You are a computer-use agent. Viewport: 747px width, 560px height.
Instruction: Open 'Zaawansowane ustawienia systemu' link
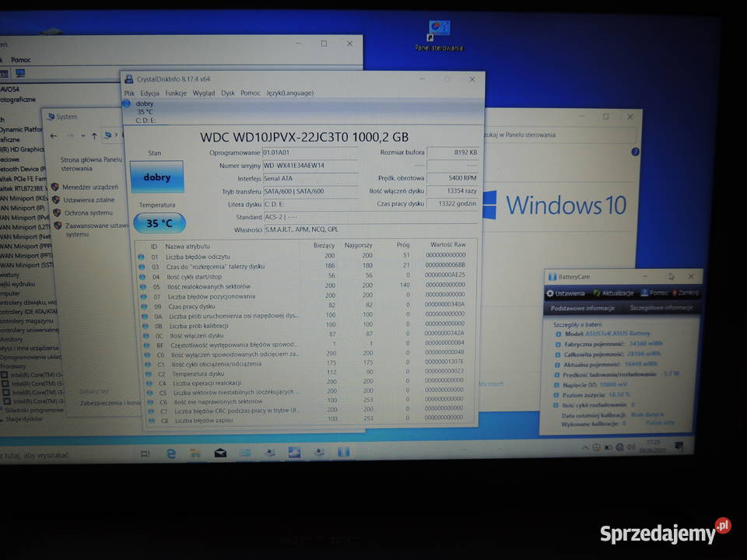pos(95,230)
